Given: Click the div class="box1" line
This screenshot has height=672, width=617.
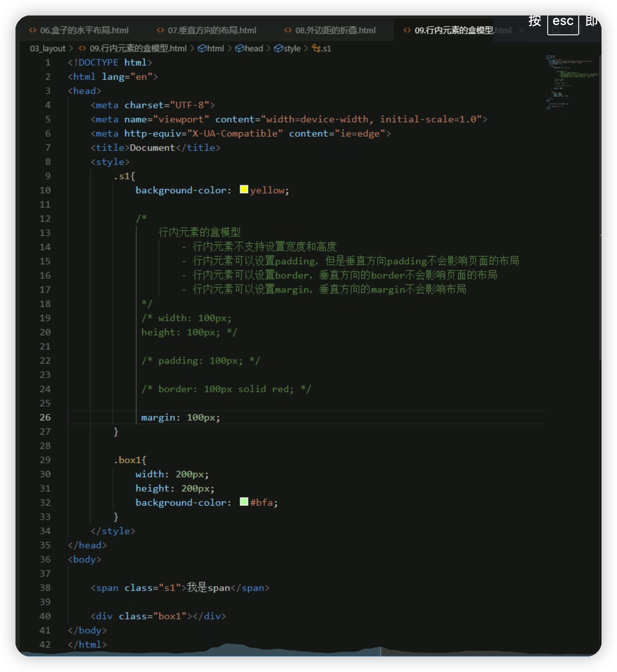Looking at the screenshot, I should 158,616.
